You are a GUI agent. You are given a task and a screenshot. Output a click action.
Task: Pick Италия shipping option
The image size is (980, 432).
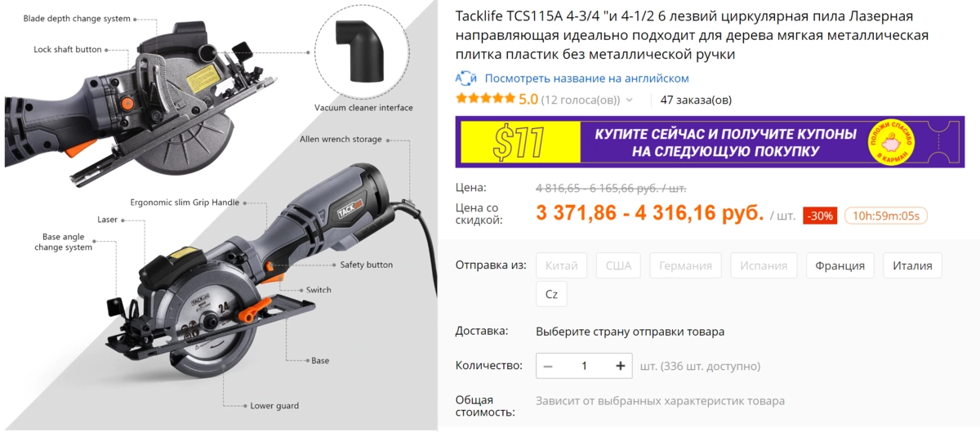[x=912, y=265]
